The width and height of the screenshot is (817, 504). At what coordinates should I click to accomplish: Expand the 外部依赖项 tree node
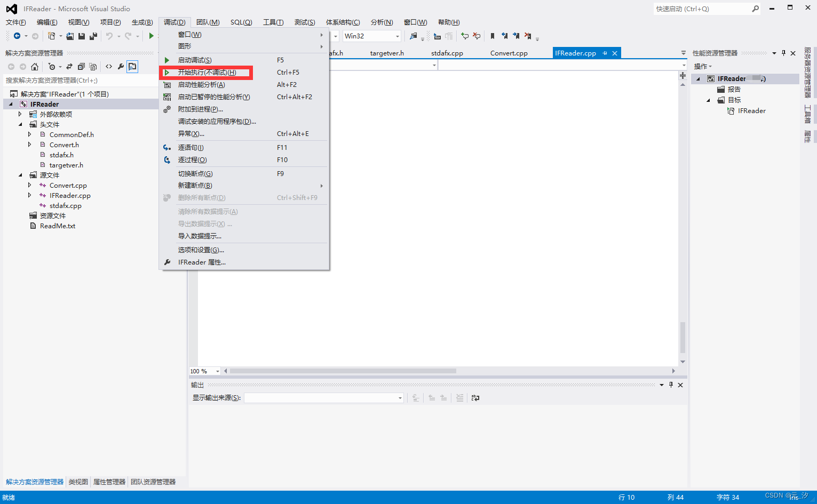[x=20, y=114]
